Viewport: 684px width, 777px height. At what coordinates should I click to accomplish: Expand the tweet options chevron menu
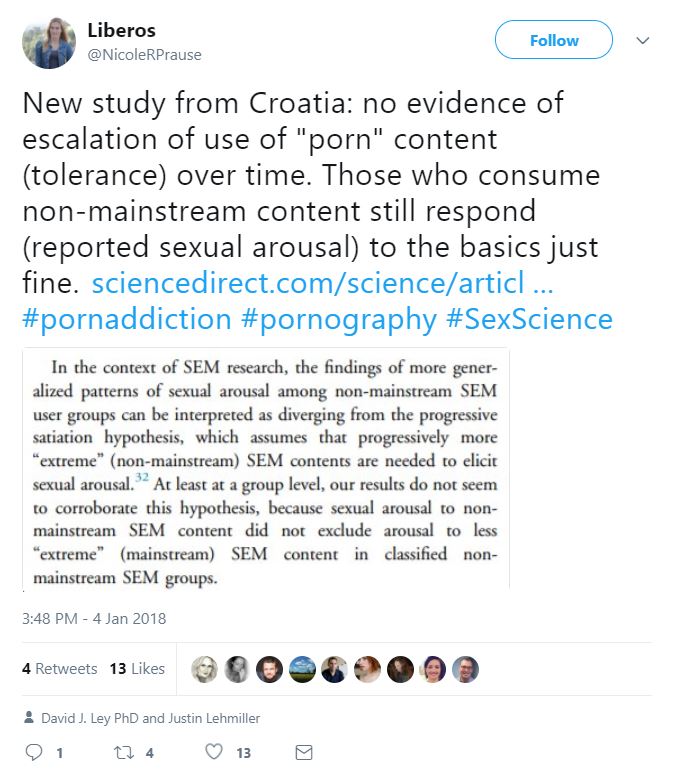coord(643,41)
